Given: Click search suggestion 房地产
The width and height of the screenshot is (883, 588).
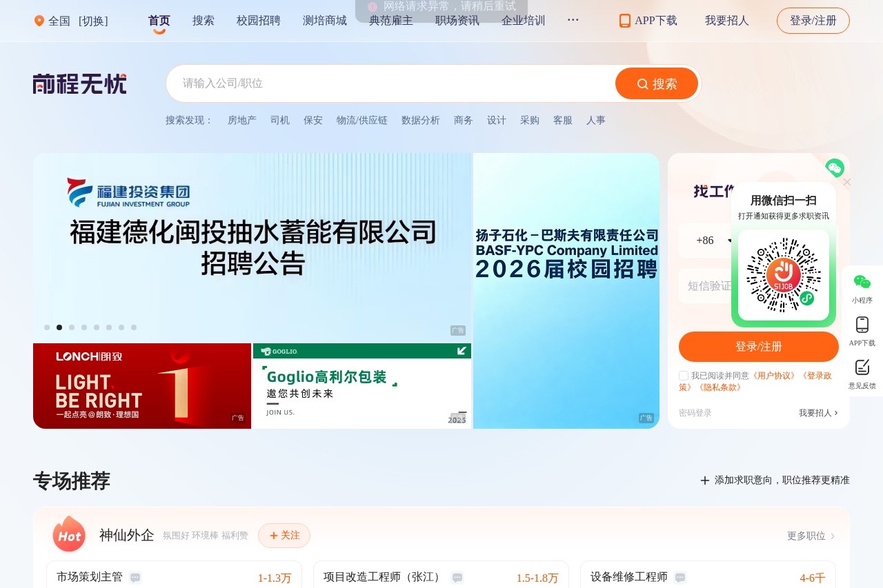Looking at the screenshot, I should (242, 120).
